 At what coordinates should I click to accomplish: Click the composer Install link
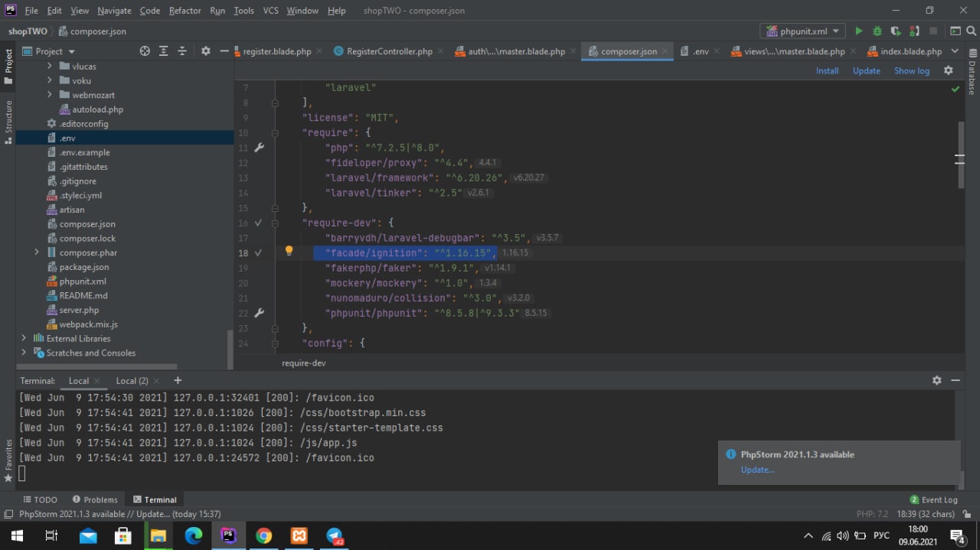coord(827,70)
